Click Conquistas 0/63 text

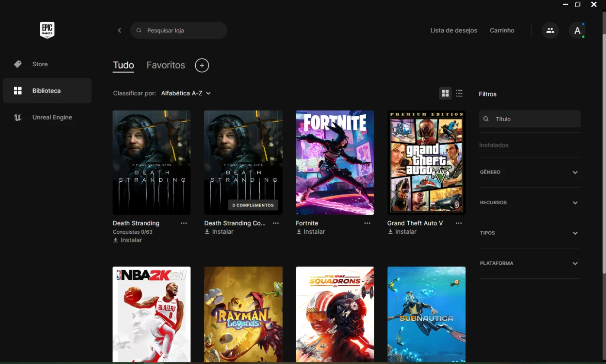coord(132,232)
